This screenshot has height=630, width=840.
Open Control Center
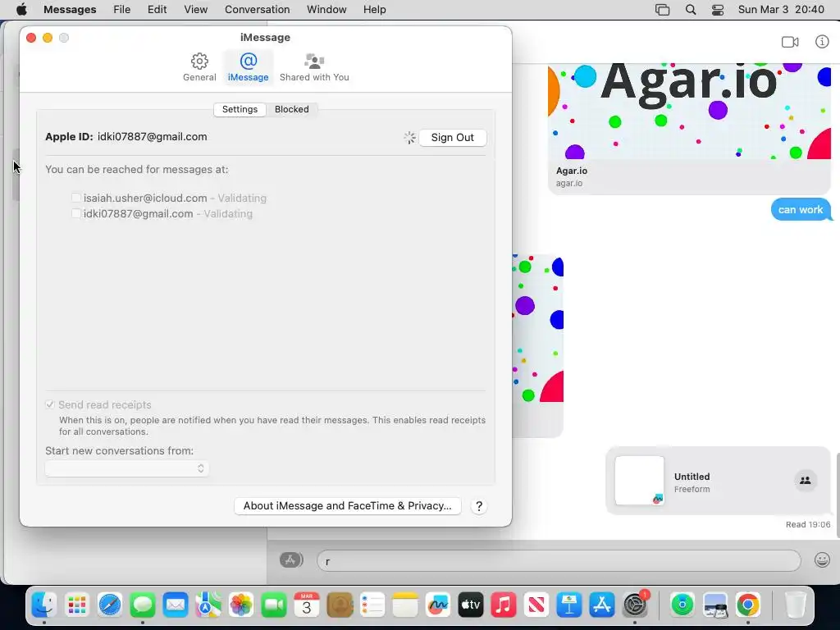pyautogui.click(x=718, y=10)
